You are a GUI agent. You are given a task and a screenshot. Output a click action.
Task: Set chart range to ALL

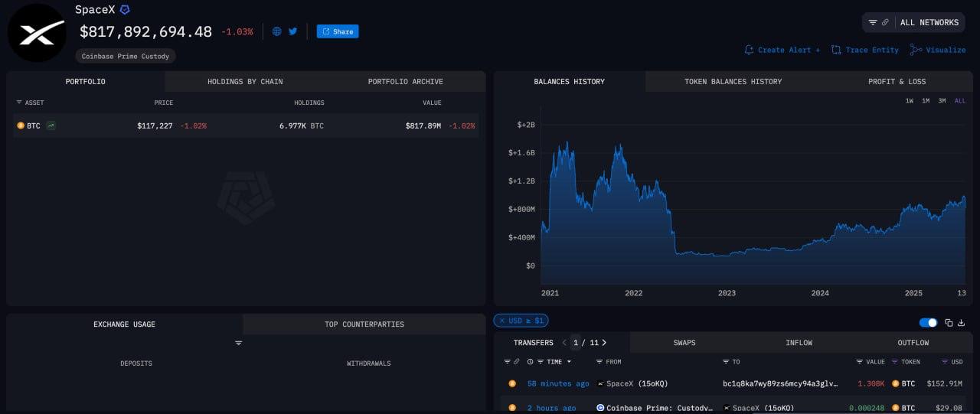click(x=959, y=101)
